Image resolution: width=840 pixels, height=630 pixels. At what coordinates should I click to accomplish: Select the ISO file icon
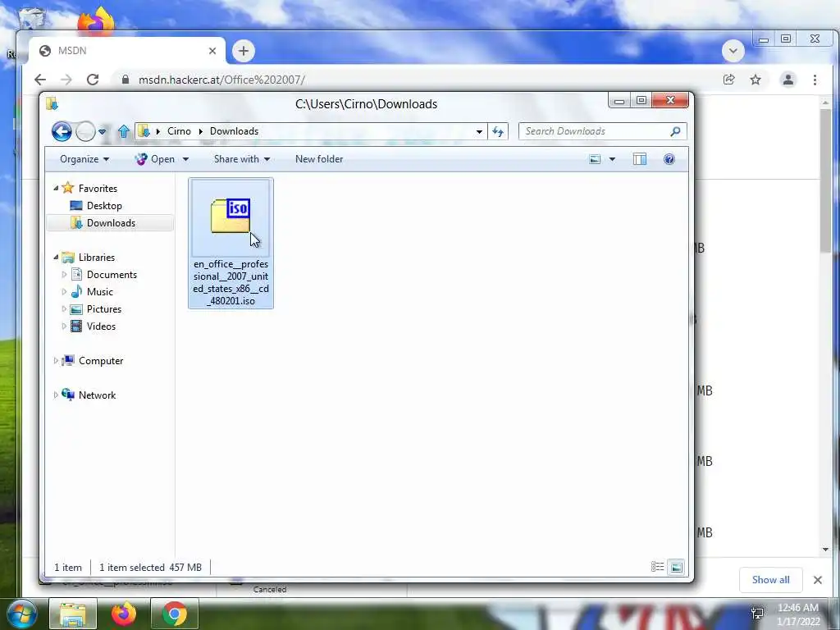point(231,216)
